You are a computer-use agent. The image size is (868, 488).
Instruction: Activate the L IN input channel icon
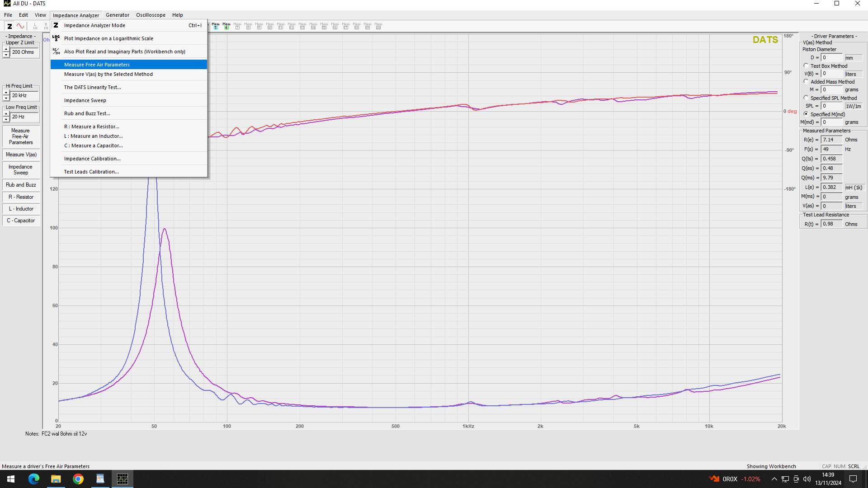click(35, 26)
